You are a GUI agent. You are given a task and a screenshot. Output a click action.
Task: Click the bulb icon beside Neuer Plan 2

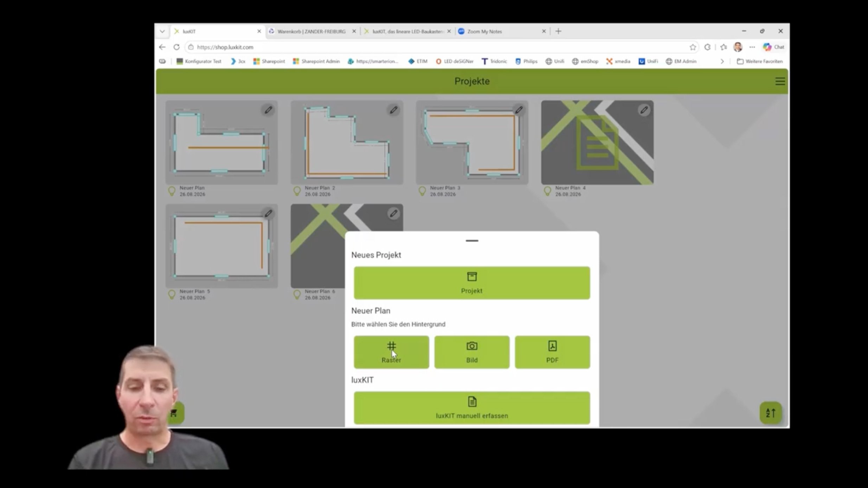pyautogui.click(x=297, y=191)
